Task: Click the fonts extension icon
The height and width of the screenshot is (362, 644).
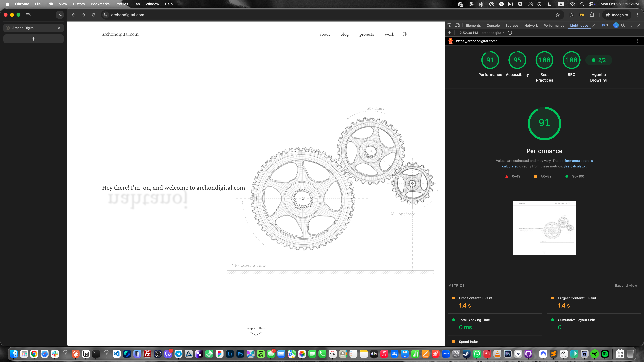Action: coord(571,15)
